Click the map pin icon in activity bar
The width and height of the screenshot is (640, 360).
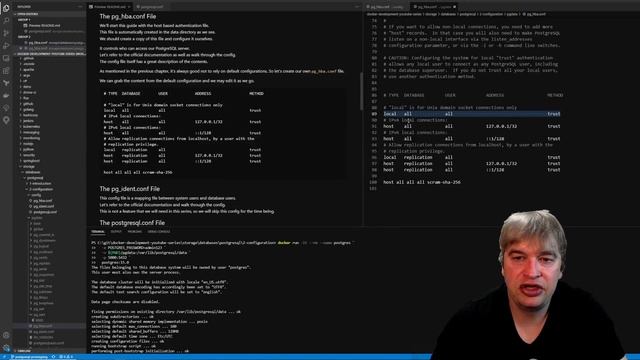[x=6, y=120]
